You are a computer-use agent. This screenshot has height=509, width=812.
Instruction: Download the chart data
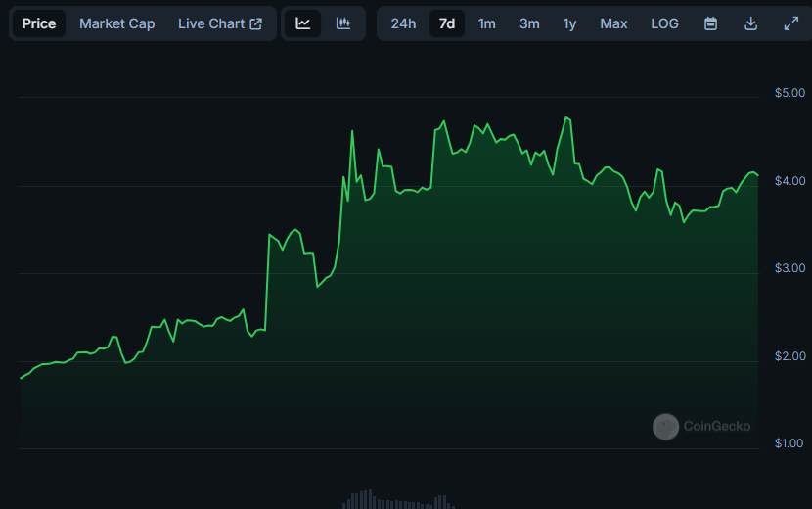tap(750, 23)
